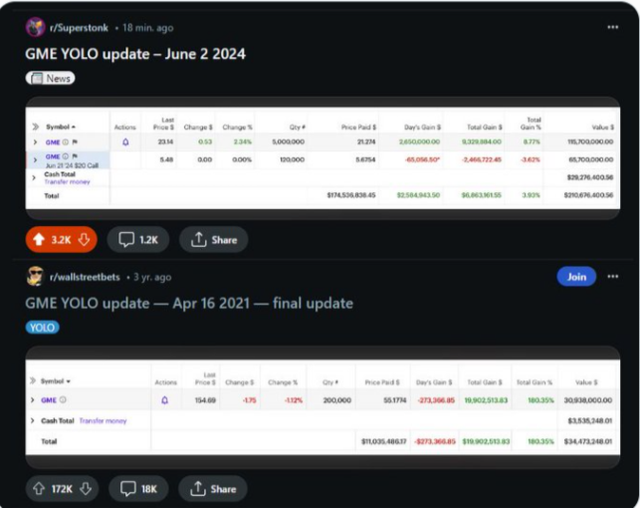The height and width of the screenshot is (508, 640).
Task: Expand Cash Total row in 2021 portfolio
Action: coord(33,421)
